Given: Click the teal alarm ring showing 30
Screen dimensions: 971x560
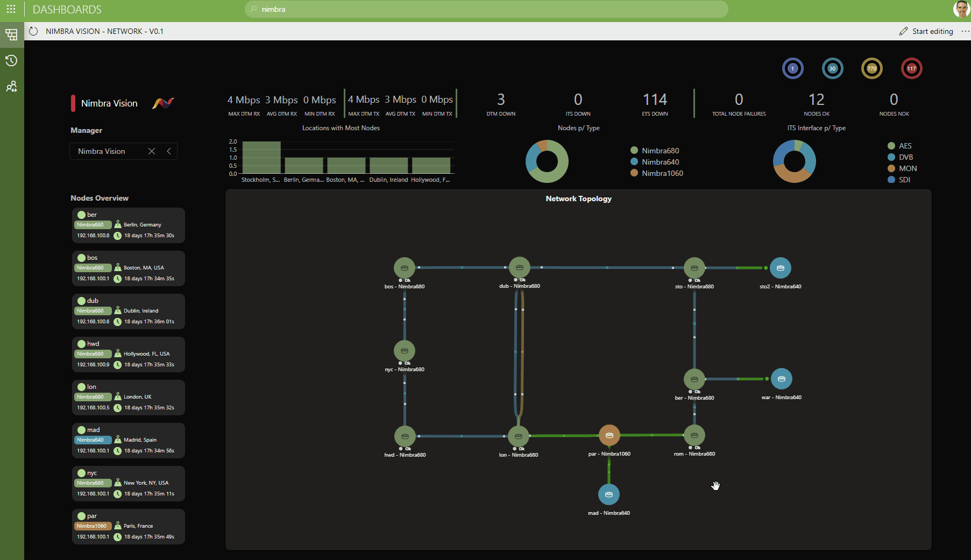Looking at the screenshot, I should click(x=832, y=68).
